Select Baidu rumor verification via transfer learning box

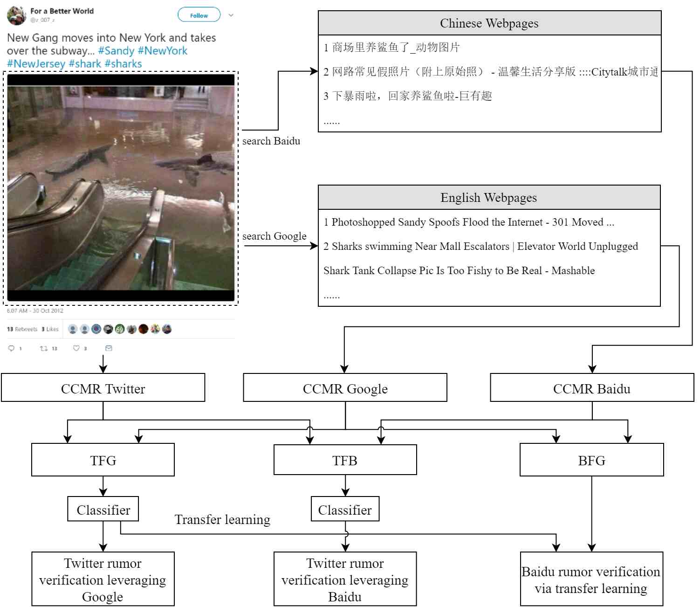click(591, 579)
